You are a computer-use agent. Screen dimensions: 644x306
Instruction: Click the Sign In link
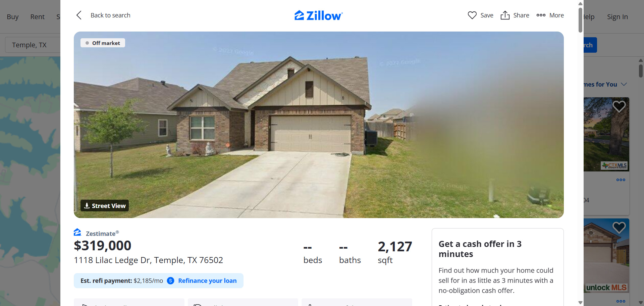[x=617, y=17]
